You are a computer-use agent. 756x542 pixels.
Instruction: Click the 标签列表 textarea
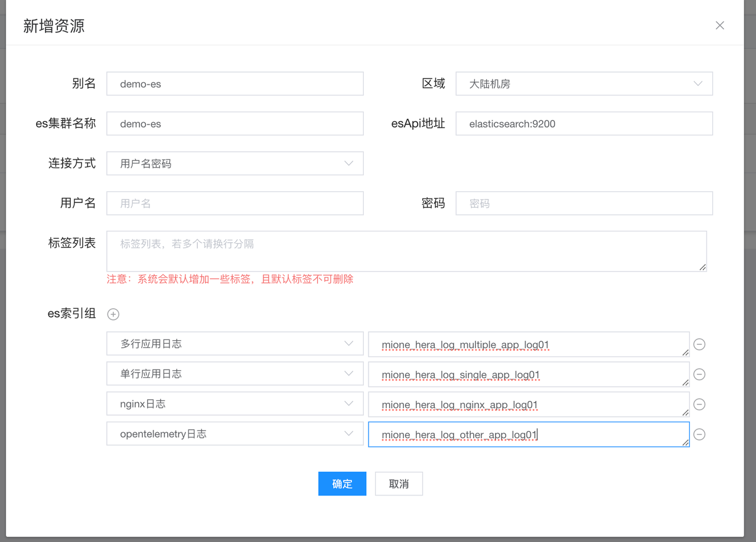[407, 252]
